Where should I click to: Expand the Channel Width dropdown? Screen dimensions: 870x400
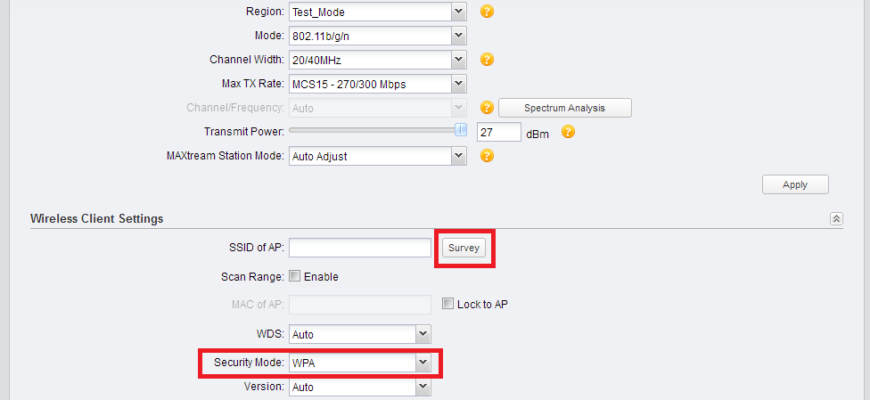[x=377, y=59]
